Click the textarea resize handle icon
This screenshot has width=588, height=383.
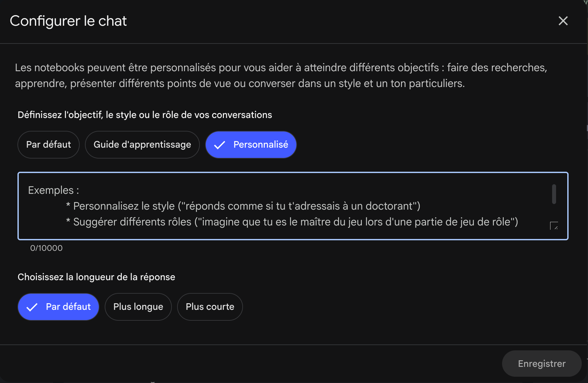(x=554, y=226)
